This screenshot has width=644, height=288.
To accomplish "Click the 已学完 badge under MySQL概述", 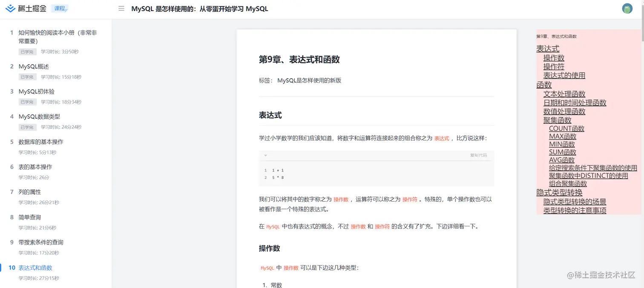I will pyautogui.click(x=26, y=77).
